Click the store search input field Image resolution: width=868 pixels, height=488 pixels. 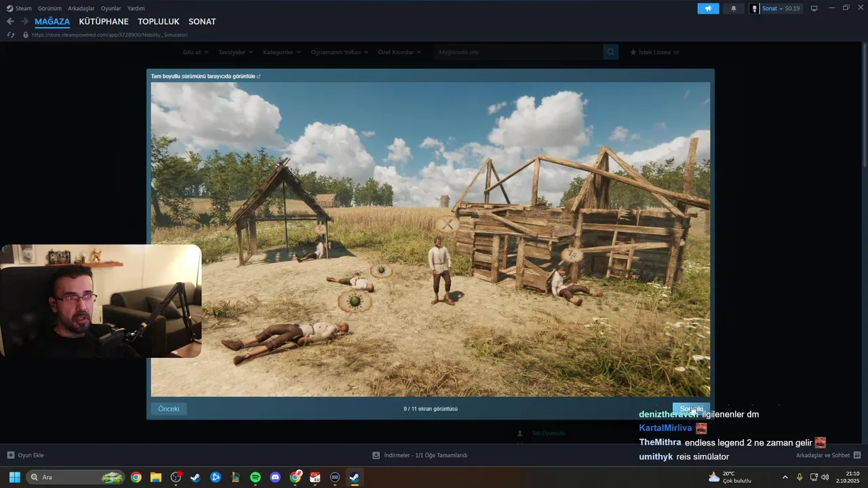[519, 52]
